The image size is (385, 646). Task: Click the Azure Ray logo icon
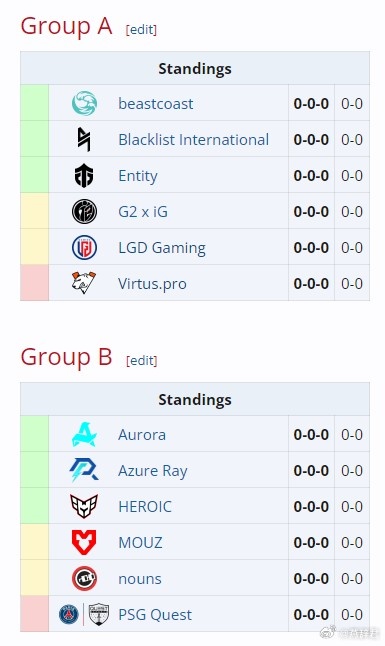click(x=84, y=470)
